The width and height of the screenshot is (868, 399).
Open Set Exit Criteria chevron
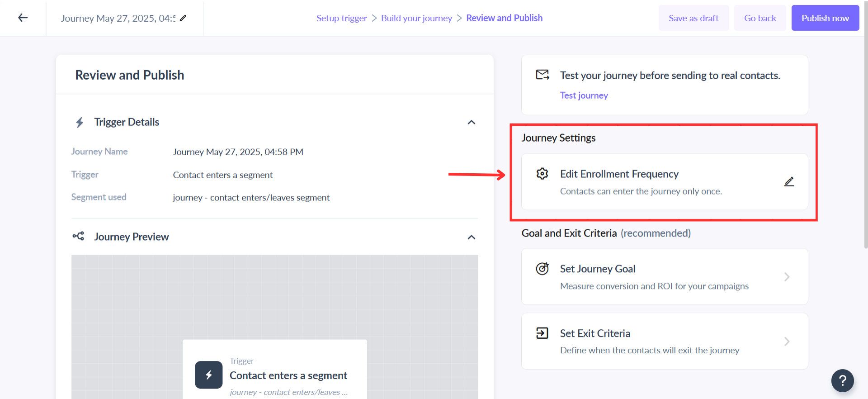[787, 342]
